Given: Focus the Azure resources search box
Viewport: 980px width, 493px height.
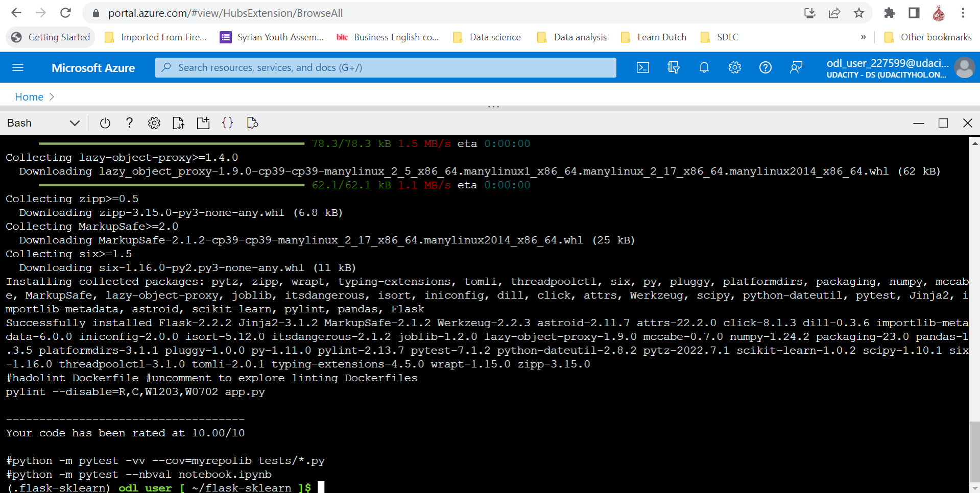Looking at the screenshot, I should point(386,67).
